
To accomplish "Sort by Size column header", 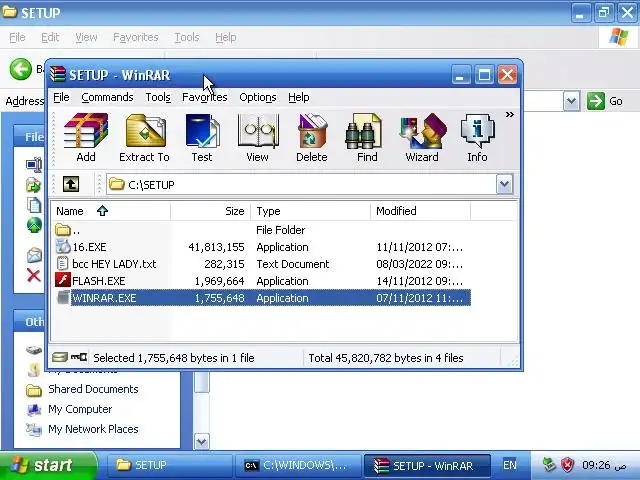I will 211,211.
